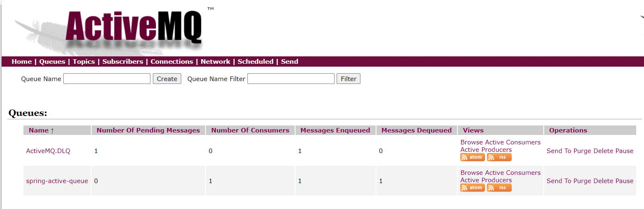Click the ActiveMQ logo image

pos(134,29)
